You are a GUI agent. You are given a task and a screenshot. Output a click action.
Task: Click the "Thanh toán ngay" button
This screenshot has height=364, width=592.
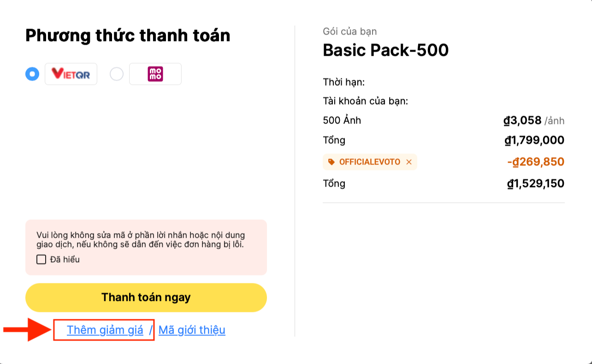tap(146, 298)
